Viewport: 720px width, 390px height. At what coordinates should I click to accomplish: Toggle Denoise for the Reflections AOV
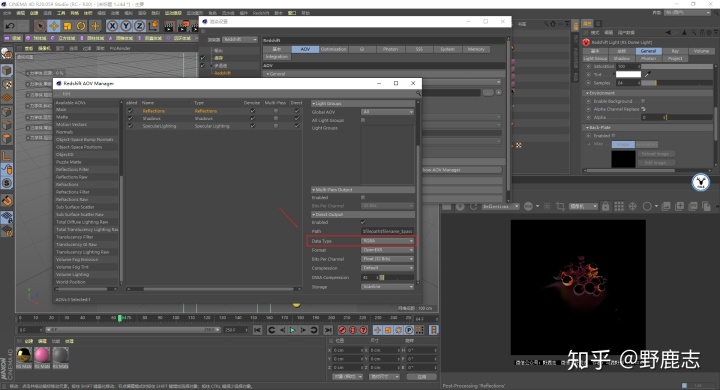pyautogui.click(x=252, y=111)
